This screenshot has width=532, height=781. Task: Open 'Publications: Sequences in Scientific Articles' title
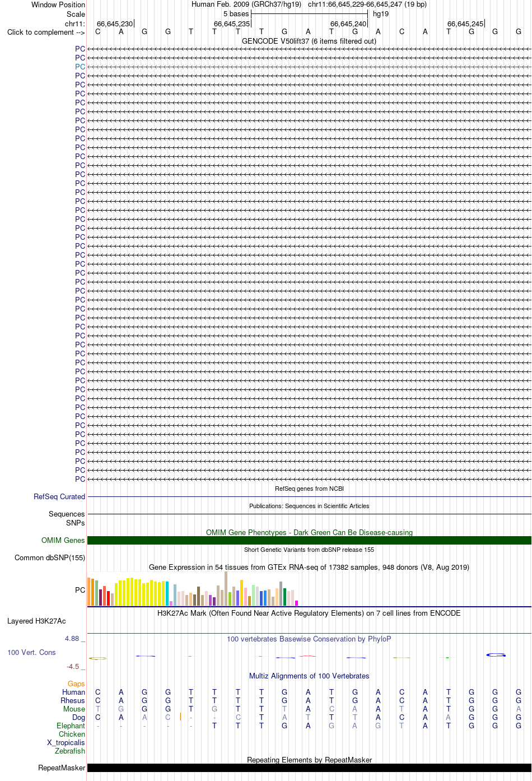[309, 506]
